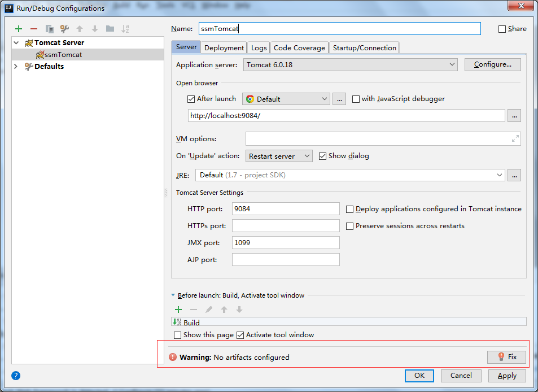Open Application server Tomcat 6.0.18 dropdown
This screenshot has width=538, height=392.
point(351,64)
